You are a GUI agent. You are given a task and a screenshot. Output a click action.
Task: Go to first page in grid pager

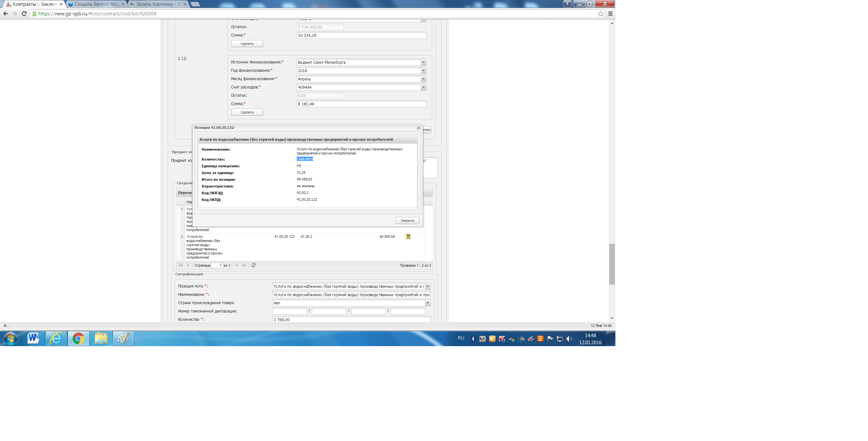click(x=181, y=265)
